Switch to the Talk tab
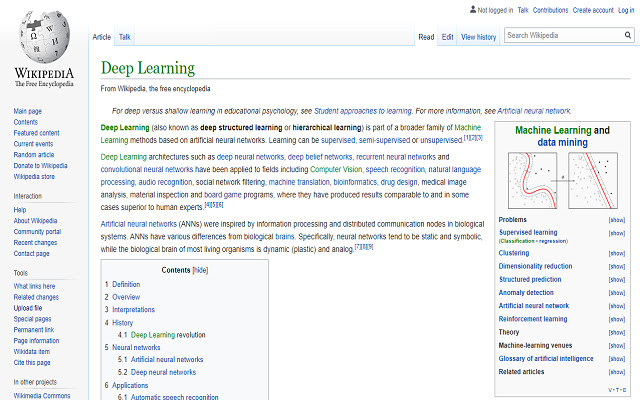Viewport: 640px width, 400px height. [x=125, y=37]
